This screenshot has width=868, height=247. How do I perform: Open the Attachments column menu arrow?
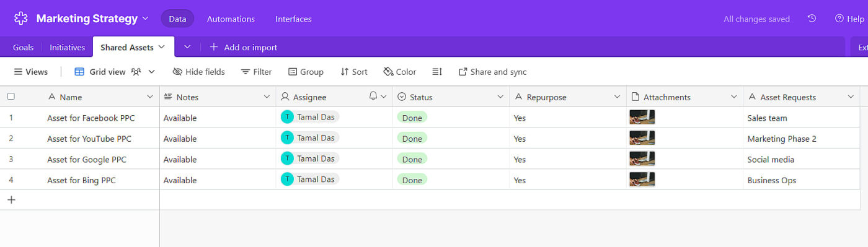[x=734, y=97]
